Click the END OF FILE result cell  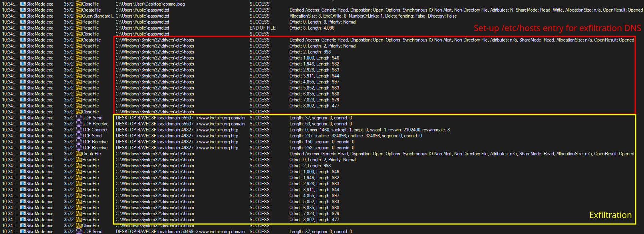[x=262, y=28]
